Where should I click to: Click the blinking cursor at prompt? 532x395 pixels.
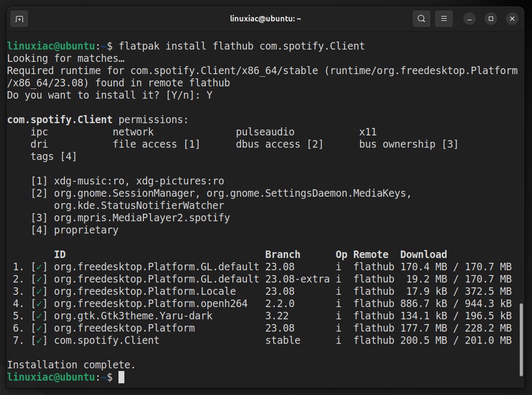[x=122, y=377]
